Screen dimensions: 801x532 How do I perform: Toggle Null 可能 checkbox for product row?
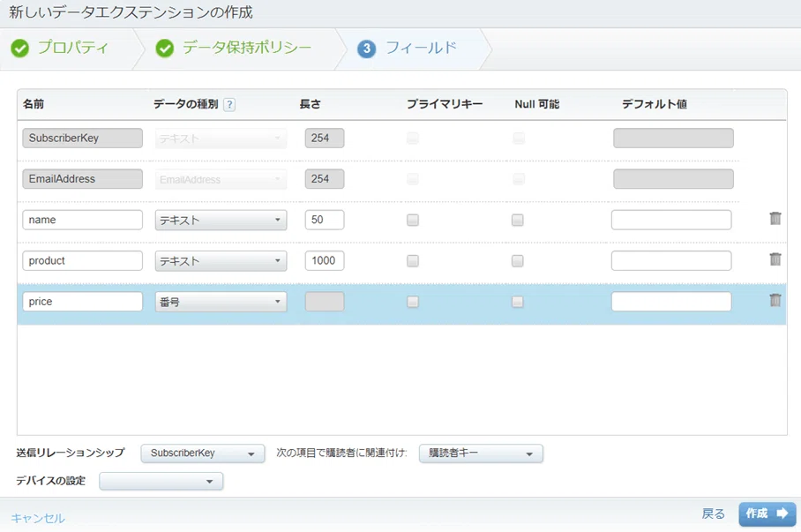tap(518, 260)
